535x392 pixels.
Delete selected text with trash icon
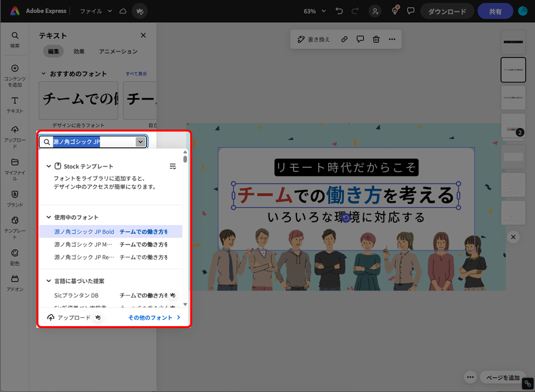click(x=376, y=39)
